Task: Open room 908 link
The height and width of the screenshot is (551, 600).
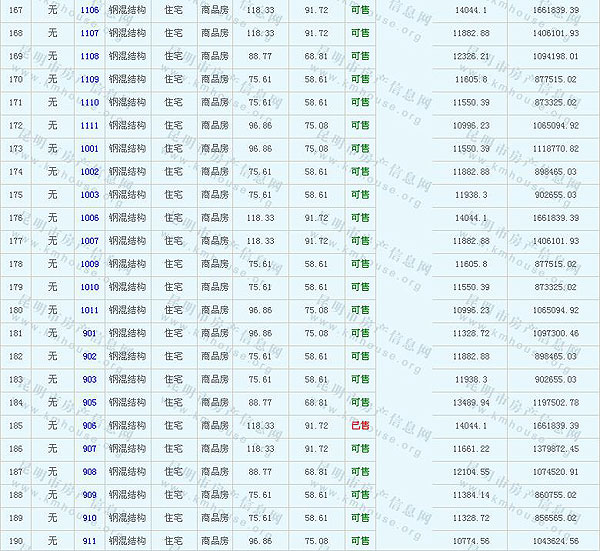Action: pyautogui.click(x=90, y=471)
